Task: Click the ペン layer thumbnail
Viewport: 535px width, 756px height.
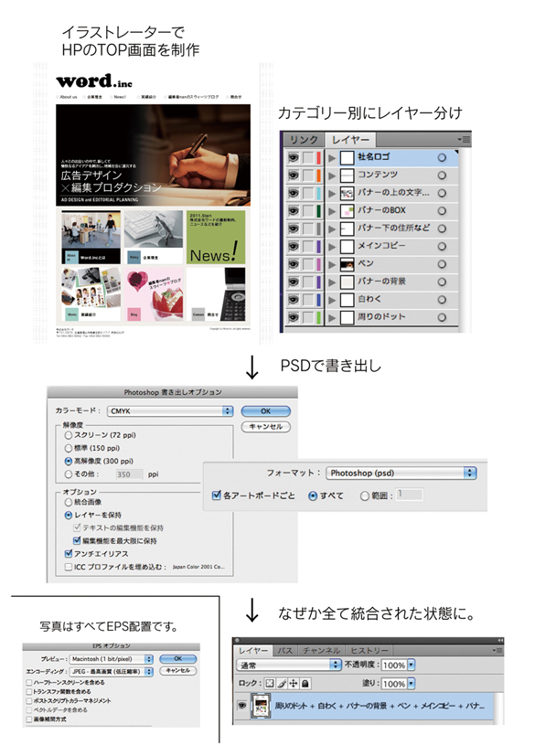Action: tap(347, 264)
